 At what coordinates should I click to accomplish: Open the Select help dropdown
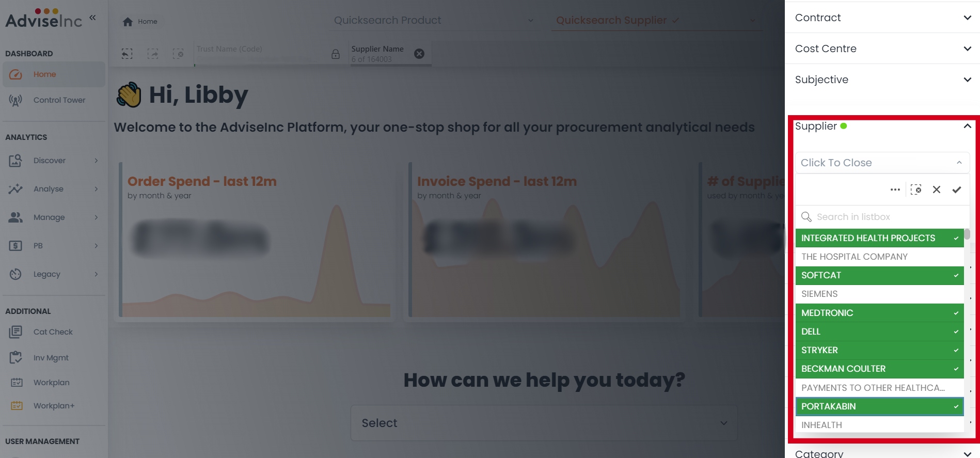pos(544,423)
